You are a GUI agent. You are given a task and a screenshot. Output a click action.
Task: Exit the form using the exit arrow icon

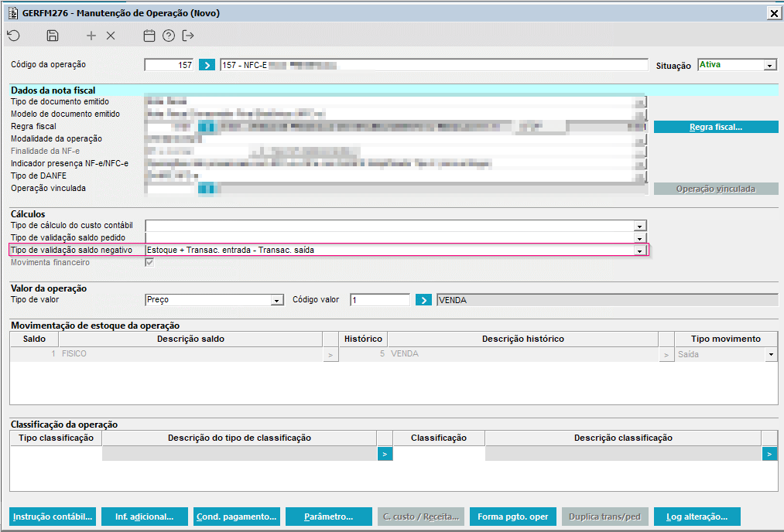(x=188, y=36)
